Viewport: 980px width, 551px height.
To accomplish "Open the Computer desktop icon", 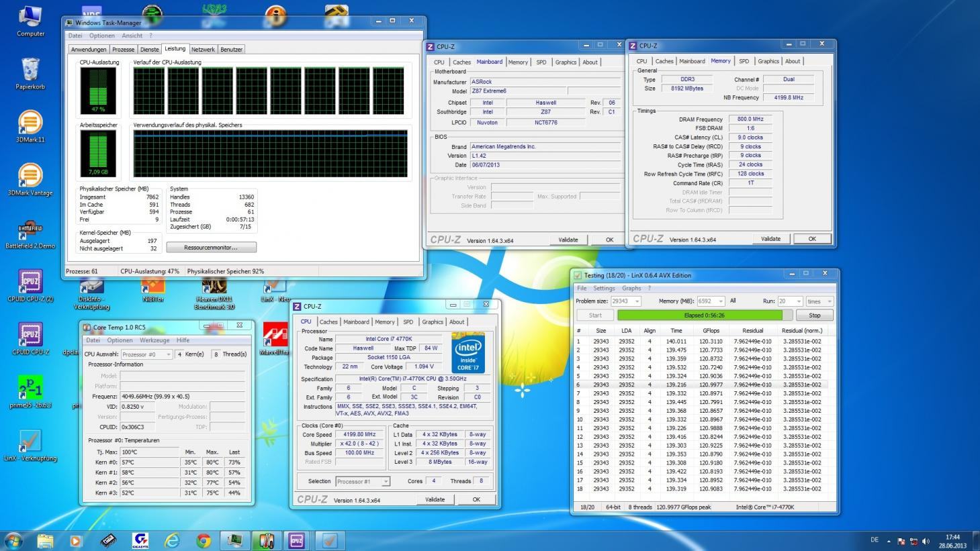I will point(30,21).
